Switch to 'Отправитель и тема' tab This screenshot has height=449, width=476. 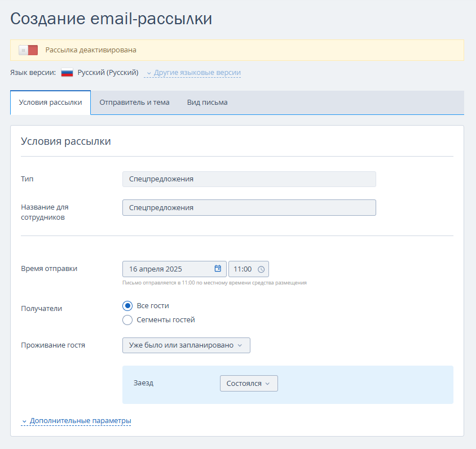click(134, 103)
